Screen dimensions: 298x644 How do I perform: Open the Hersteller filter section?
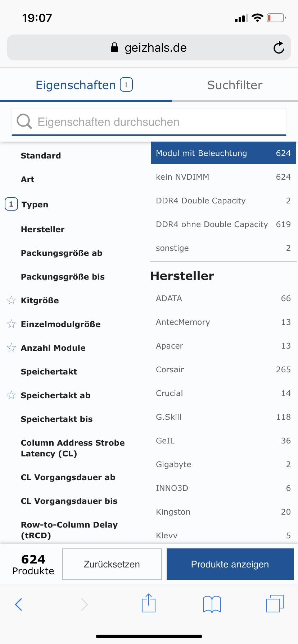point(43,229)
